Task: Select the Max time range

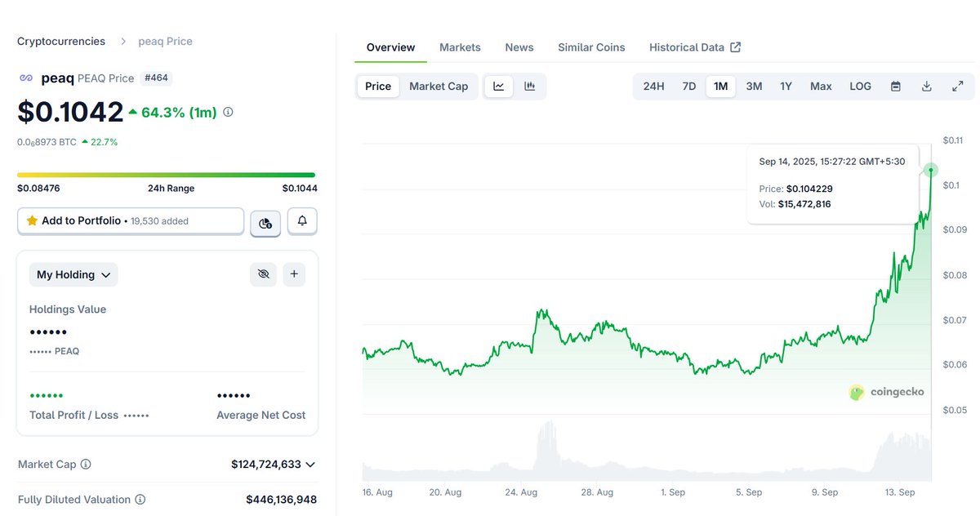Action: [x=821, y=86]
